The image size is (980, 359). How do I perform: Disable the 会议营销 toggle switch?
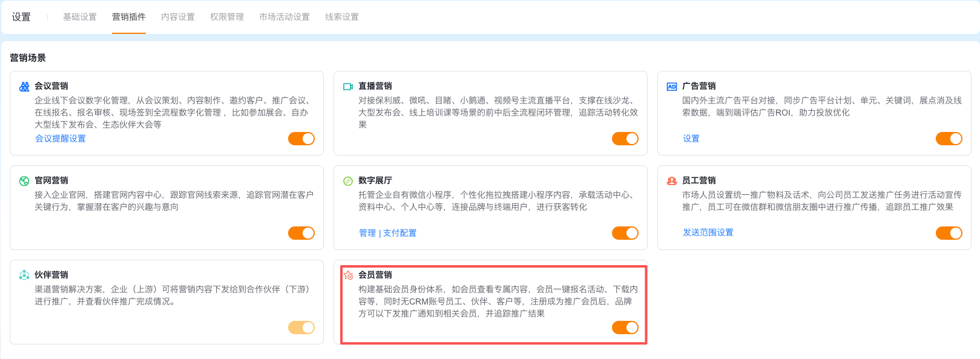tap(301, 139)
